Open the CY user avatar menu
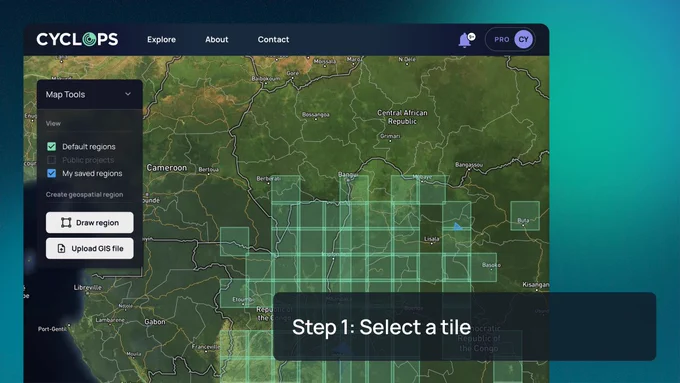The image size is (680, 383). 523,39
